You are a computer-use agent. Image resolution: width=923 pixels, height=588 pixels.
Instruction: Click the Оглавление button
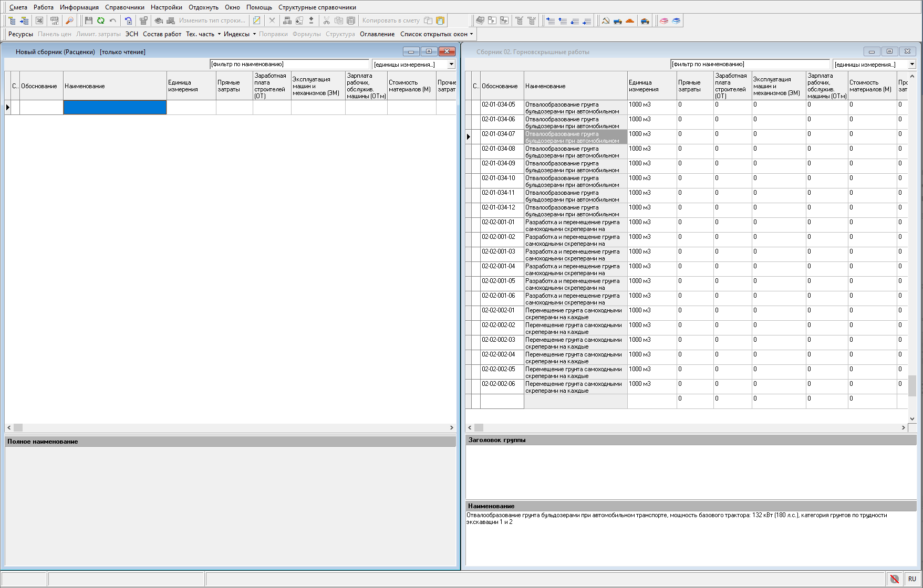[377, 34]
